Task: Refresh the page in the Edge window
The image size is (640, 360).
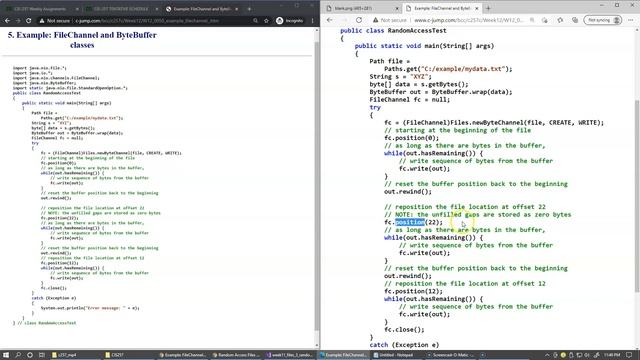Action: coord(359,20)
